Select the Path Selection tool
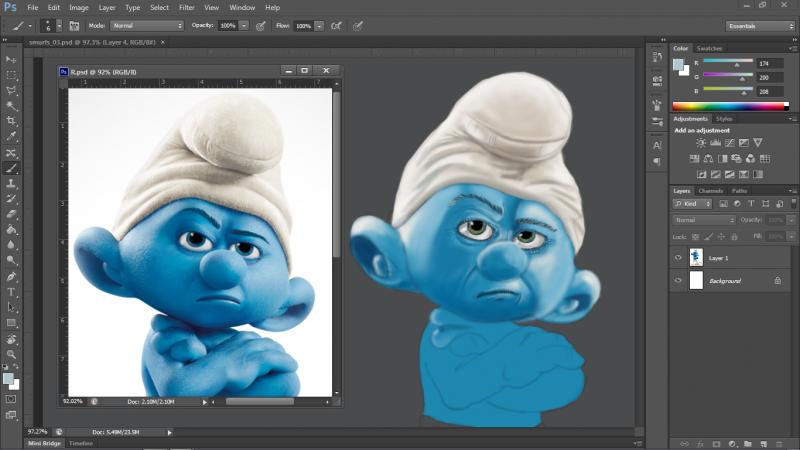 11,308
